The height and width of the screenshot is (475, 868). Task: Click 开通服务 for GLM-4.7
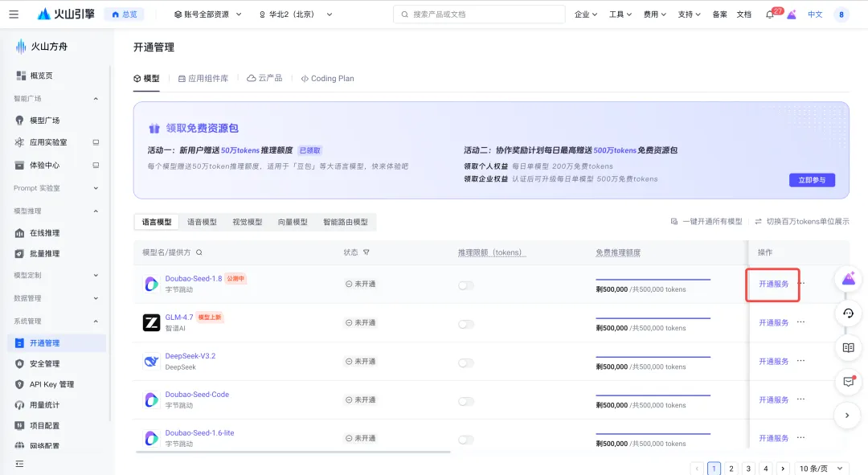pos(773,323)
